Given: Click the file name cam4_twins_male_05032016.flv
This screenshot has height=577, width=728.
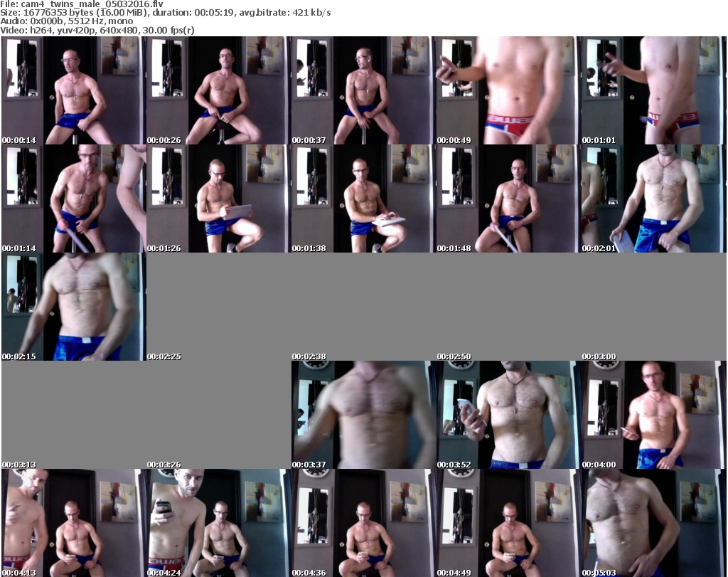Looking at the screenshot, I should [92, 4].
